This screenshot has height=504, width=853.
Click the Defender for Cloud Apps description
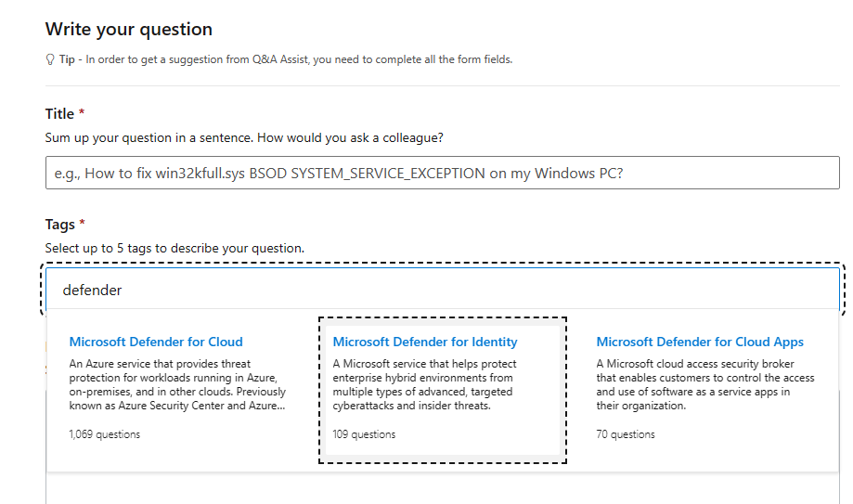coord(705,384)
